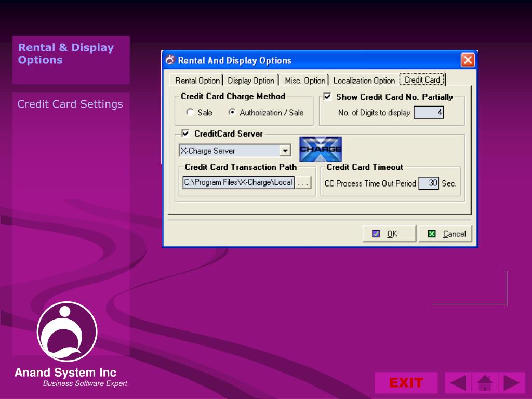
Task: Click the blue checkmark icon on OK
Action: [x=376, y=234]
